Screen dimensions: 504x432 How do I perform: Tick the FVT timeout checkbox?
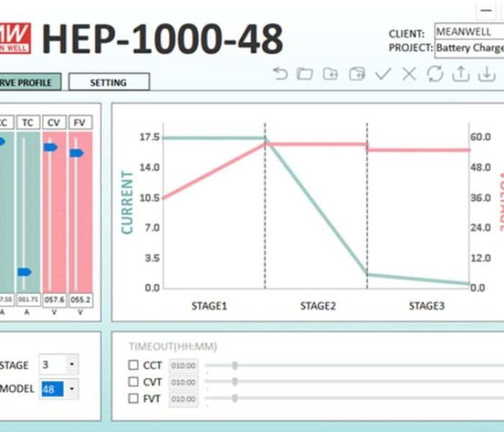tap(133, 398)
